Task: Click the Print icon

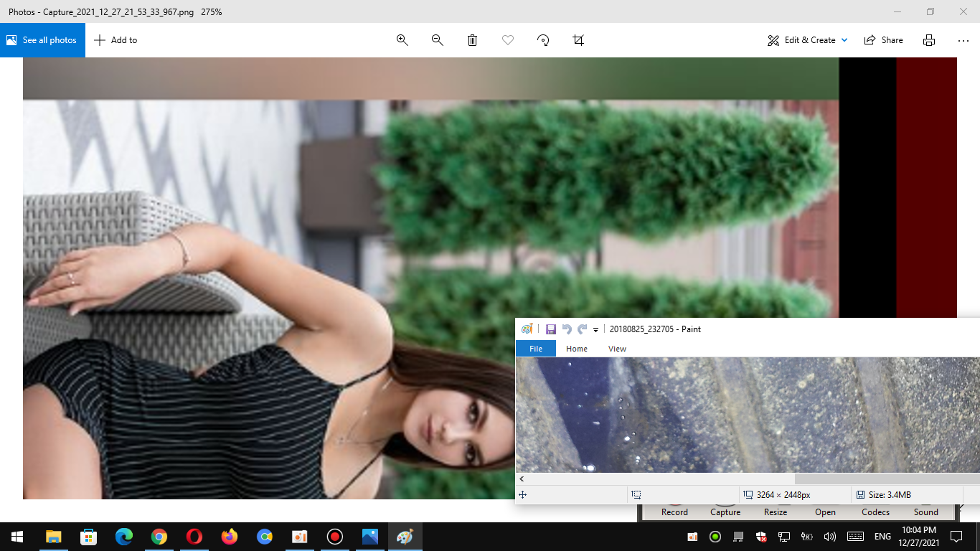Action: [929, 40]
